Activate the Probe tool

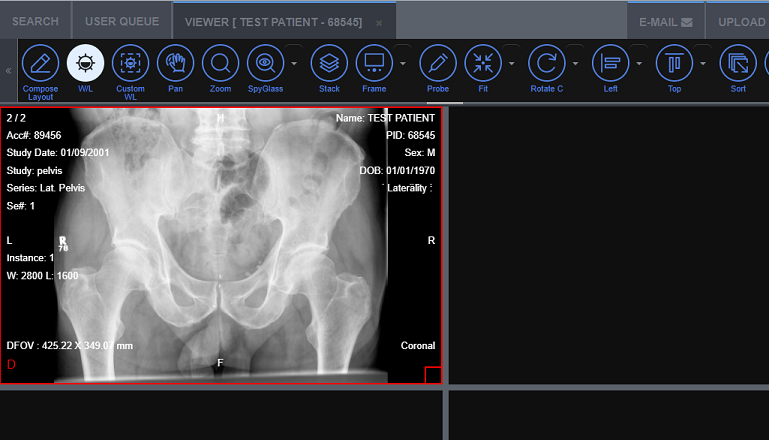pos(438,64)
